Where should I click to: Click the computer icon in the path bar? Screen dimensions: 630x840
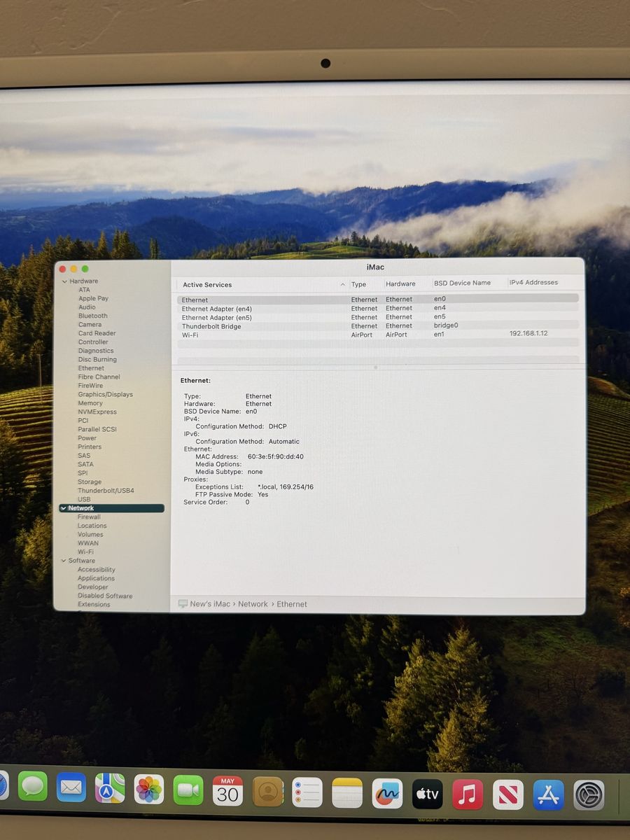pos(183,604)
